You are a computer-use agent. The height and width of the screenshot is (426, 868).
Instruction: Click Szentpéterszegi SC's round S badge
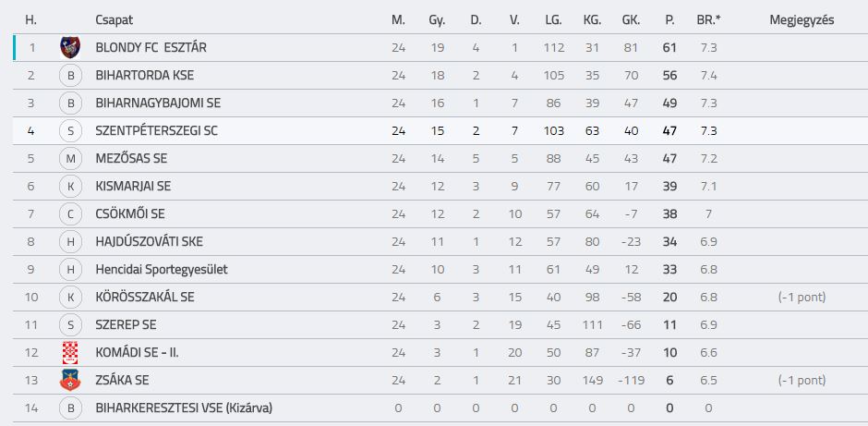[70, 130]
